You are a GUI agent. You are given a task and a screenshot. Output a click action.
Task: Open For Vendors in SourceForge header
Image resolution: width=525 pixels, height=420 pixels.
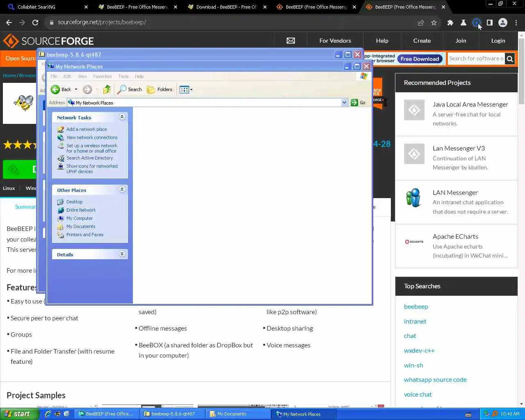pyautogui.click(x=335, y=41)
